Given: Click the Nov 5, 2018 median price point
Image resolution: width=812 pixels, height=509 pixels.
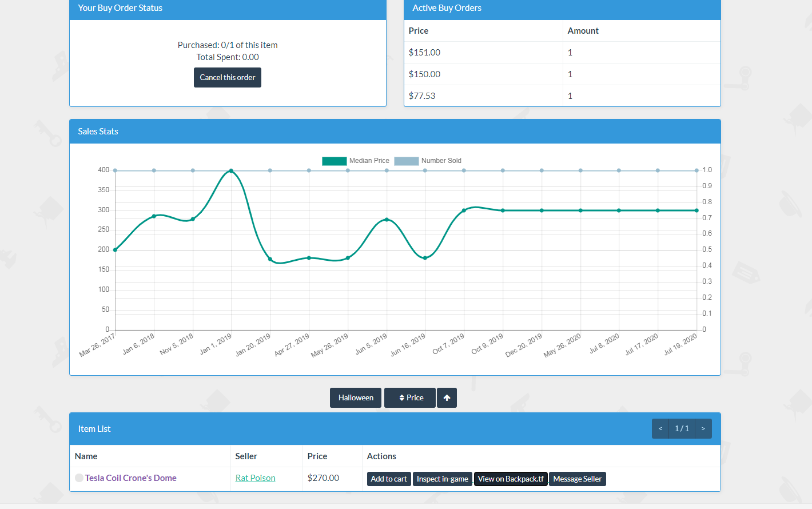Looking at the screenshot, I should pyautogui.click(x=193, y=219).
